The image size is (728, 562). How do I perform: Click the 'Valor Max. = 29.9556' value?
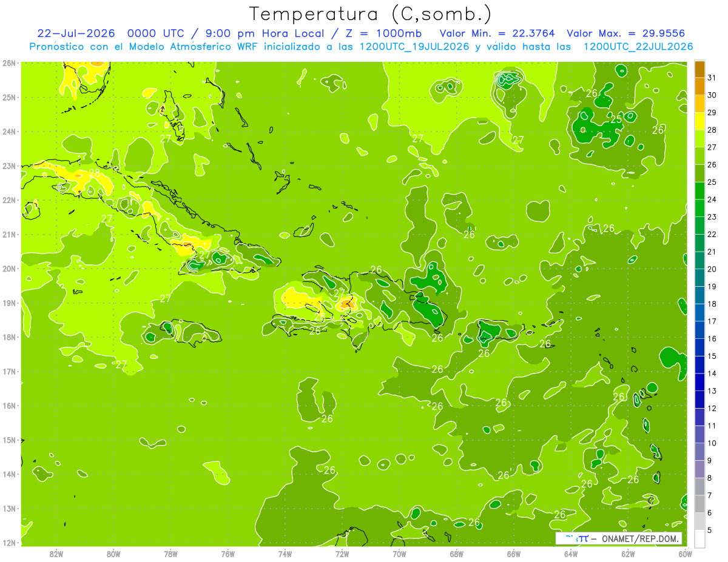[x=625, y=33]
